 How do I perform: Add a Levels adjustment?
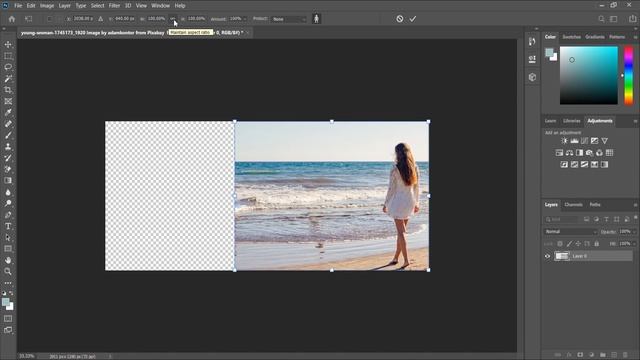[574, 141]
